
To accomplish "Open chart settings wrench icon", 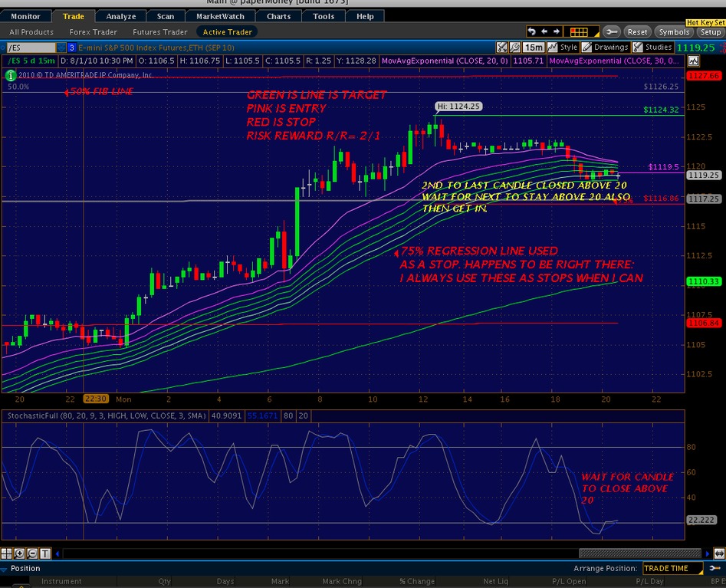I will coord(514,48).
